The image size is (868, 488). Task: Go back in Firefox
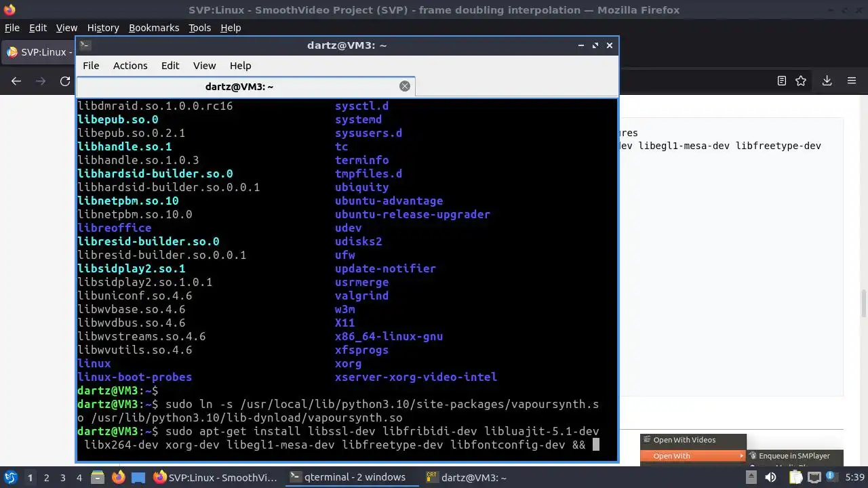point(16,81)
